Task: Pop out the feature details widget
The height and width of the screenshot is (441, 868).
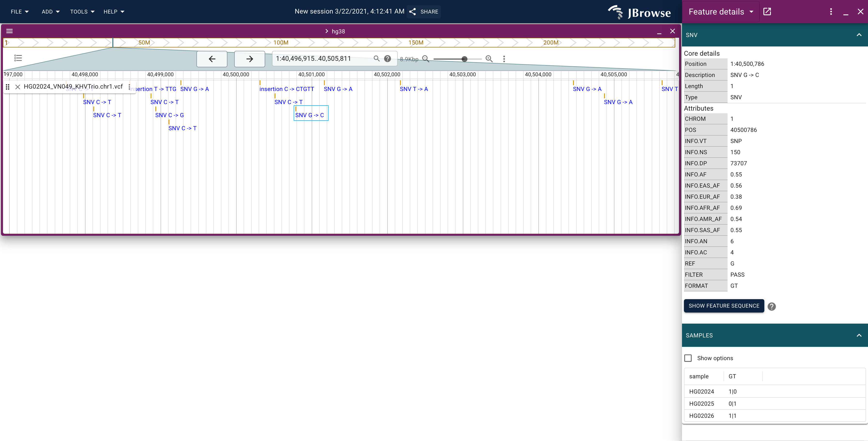Action: click(x=767, y=12)
